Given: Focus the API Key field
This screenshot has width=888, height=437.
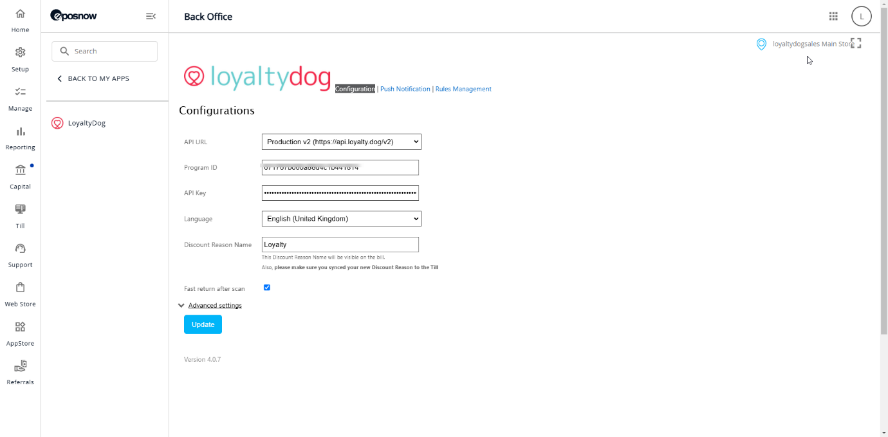Looking at the screenshot, I should 340,193.
